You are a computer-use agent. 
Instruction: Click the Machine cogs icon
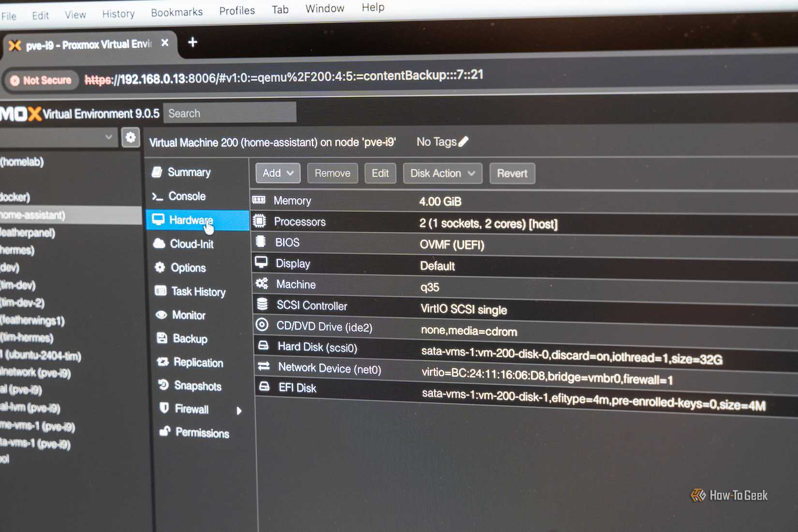262,283
